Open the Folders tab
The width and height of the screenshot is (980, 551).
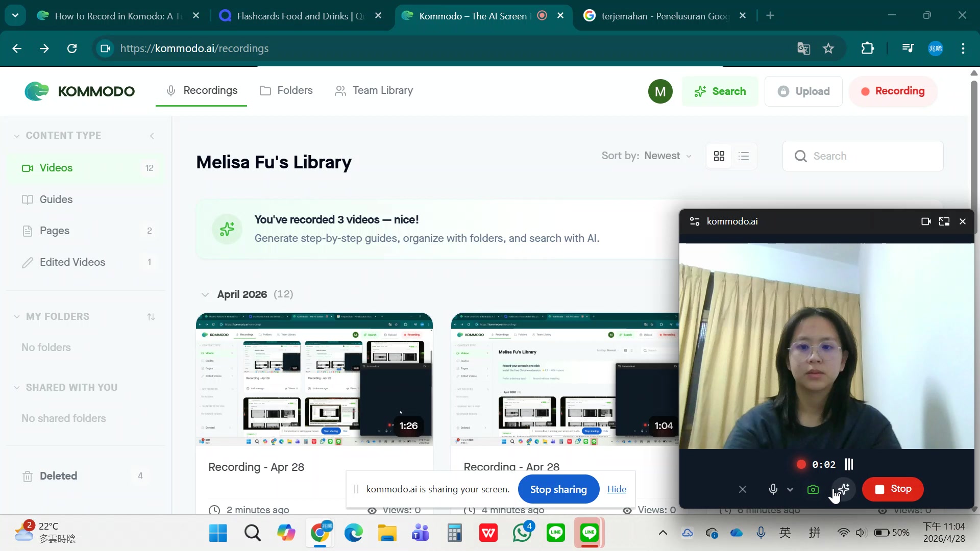point(286,90)
